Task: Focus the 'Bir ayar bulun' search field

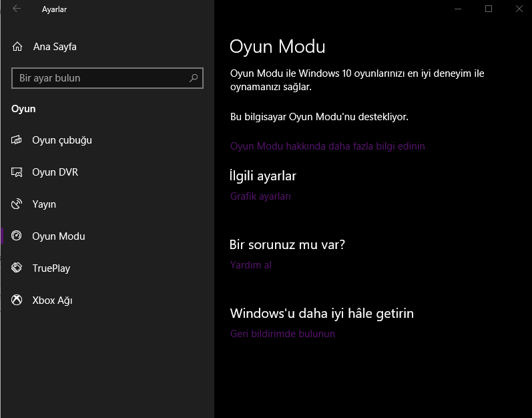Action: 100,78
